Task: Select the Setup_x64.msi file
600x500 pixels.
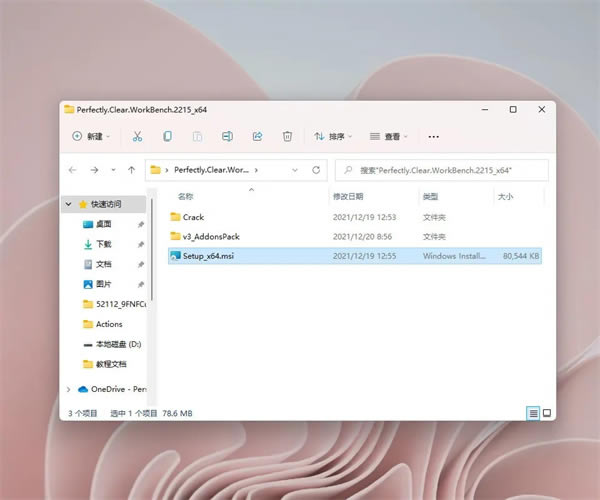Action: 355,256
